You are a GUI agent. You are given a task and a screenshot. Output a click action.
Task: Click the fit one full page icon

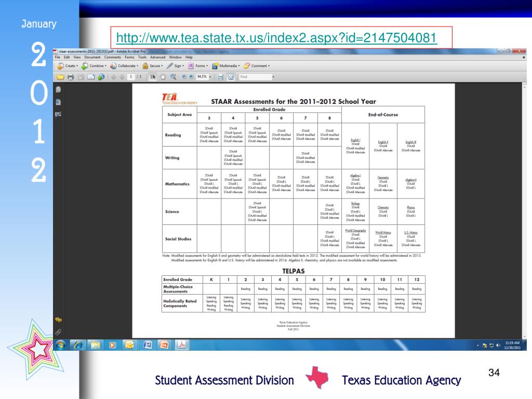[x=231, y=77]
